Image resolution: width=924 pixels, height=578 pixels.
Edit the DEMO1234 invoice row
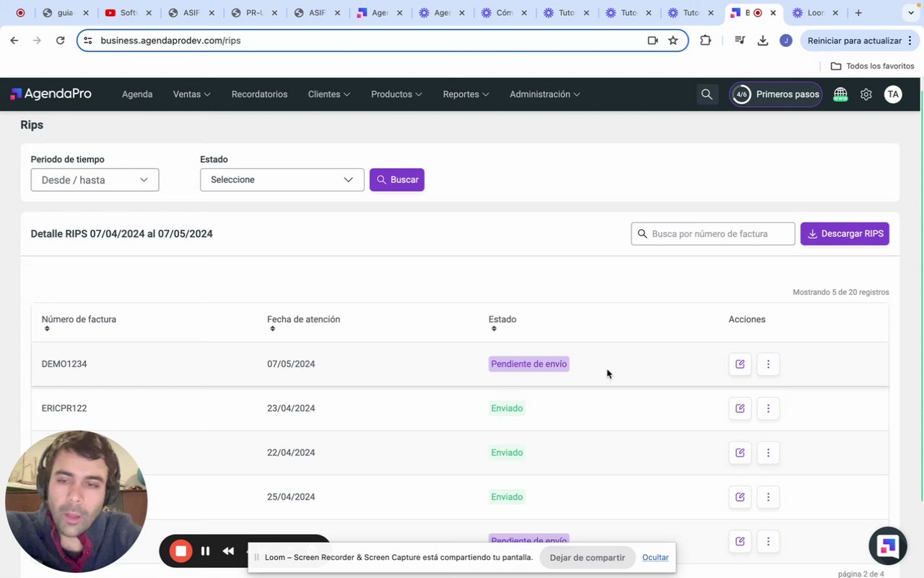[740, 364]
